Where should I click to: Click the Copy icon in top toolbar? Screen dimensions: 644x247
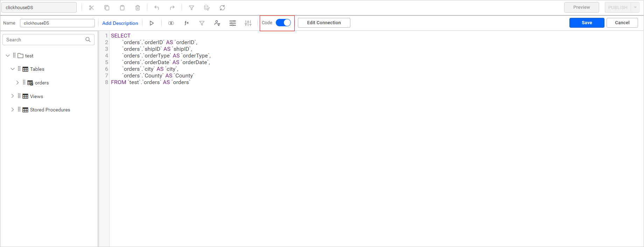(x=107, y=8)
